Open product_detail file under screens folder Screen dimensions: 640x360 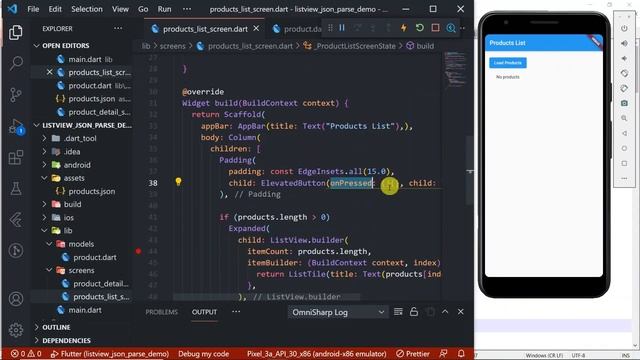pos(100,283)
